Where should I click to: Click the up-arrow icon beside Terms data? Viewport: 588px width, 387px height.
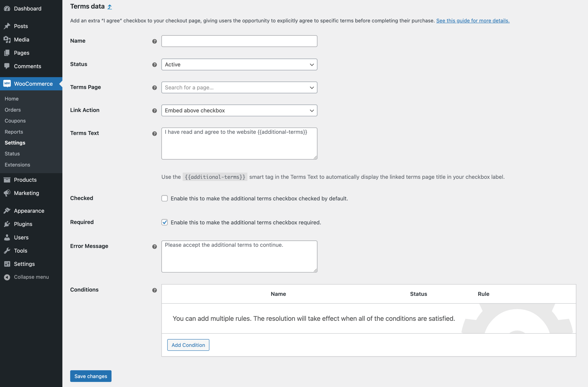pos(110,7)
